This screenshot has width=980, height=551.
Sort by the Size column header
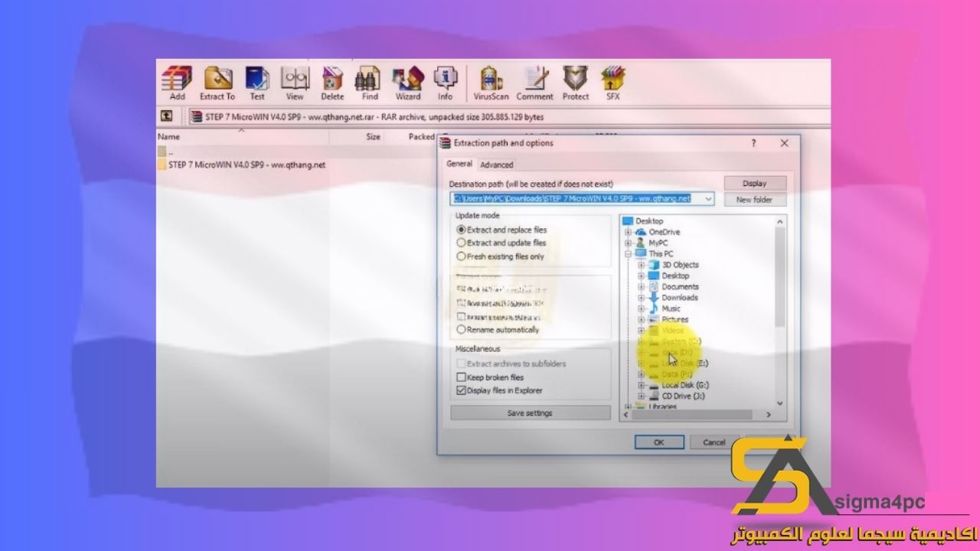point(356,137)
